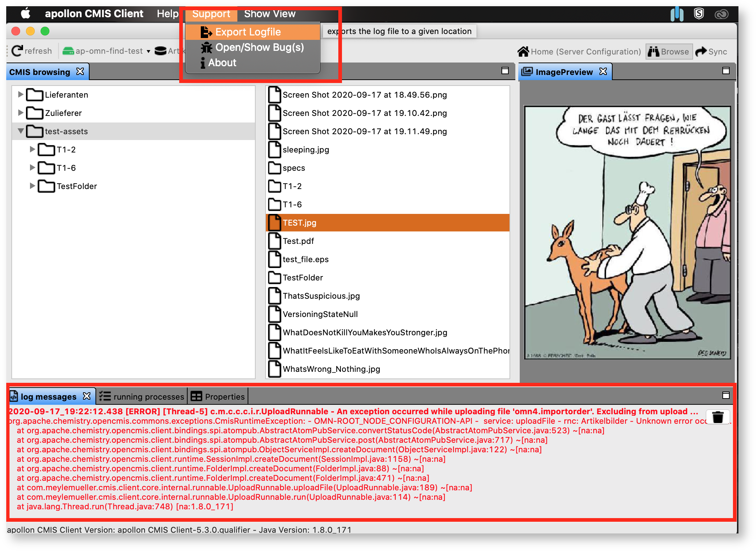The width and height of the screenshot is (756, 551).
Task: Click the Home (Server Configuration) house icon
Action: [x=523, y=52]
